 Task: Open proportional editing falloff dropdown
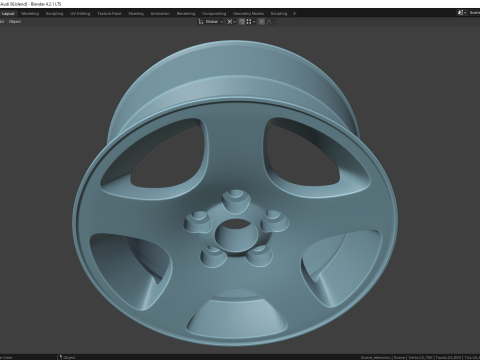click(x=271, y=22)
